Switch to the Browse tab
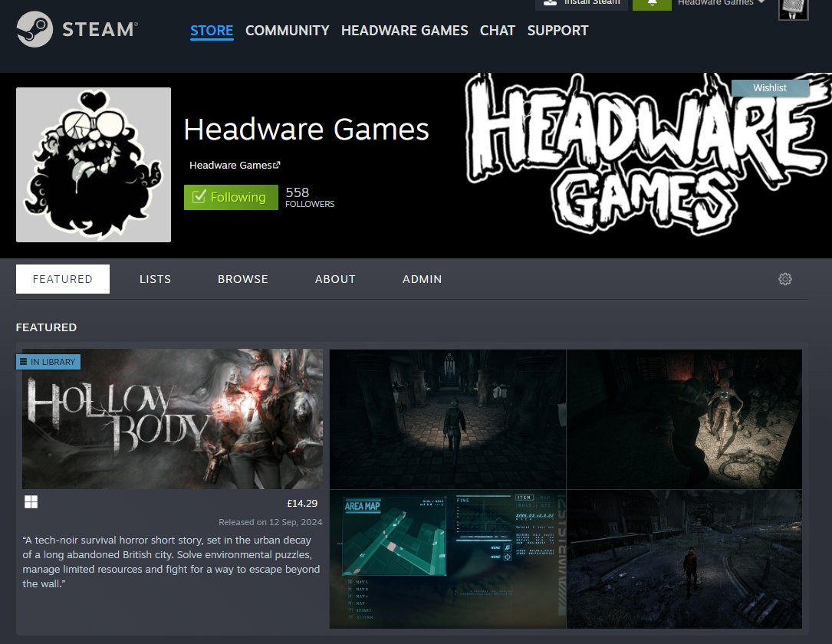832x644 pixels. pos(242,279)
